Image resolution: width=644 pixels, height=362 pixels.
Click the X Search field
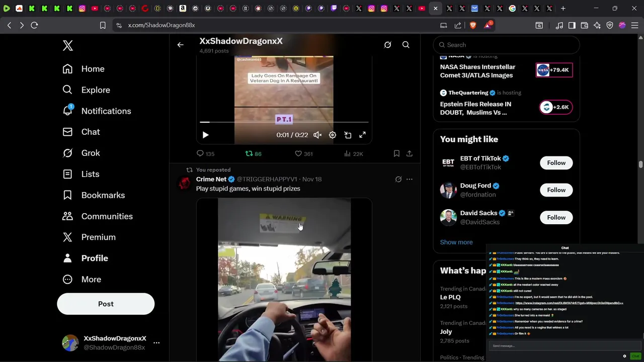pos(506,45)
